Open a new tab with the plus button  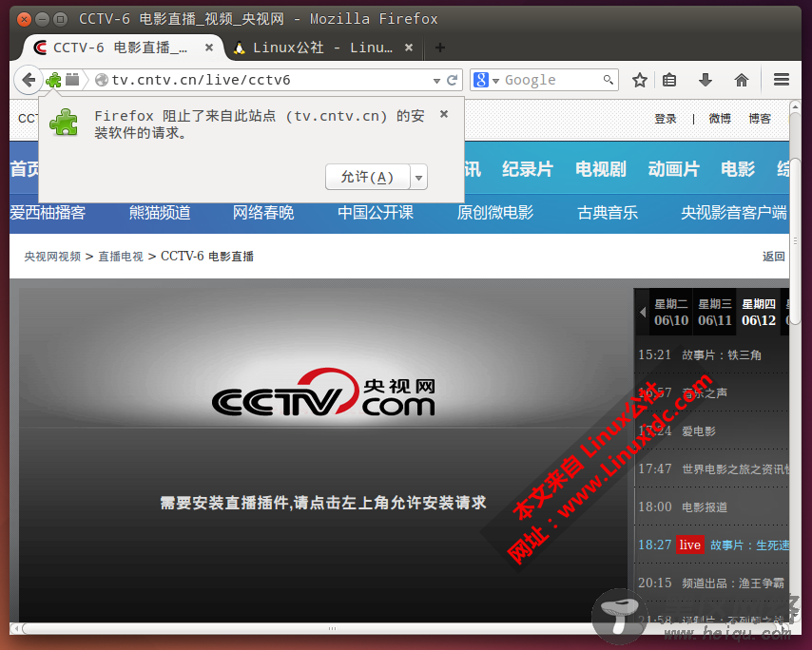point(440,48)
